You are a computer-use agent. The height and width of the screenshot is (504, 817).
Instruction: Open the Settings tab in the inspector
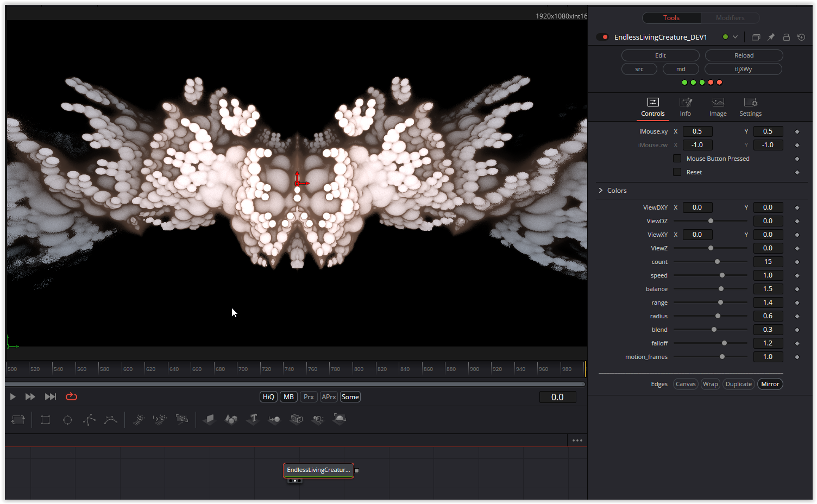pyautogui.click(x=750, y=106)
